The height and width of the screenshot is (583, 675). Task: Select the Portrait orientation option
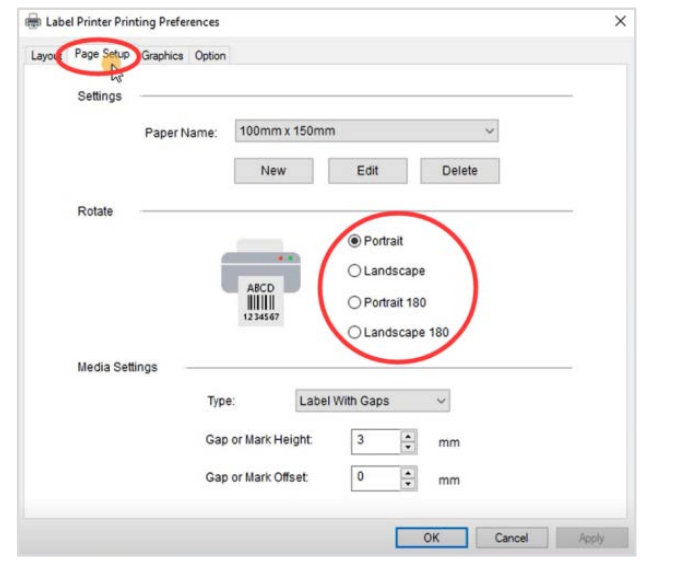[x=354, y=241]
